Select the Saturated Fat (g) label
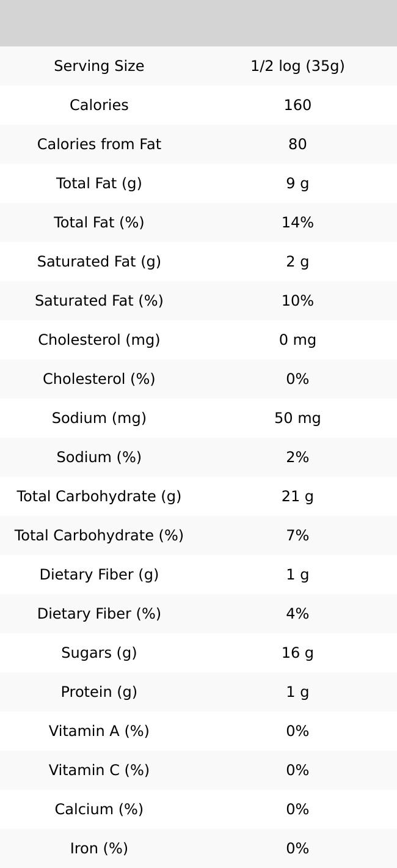This screenshot has width=397, height=868. [99, 262]
